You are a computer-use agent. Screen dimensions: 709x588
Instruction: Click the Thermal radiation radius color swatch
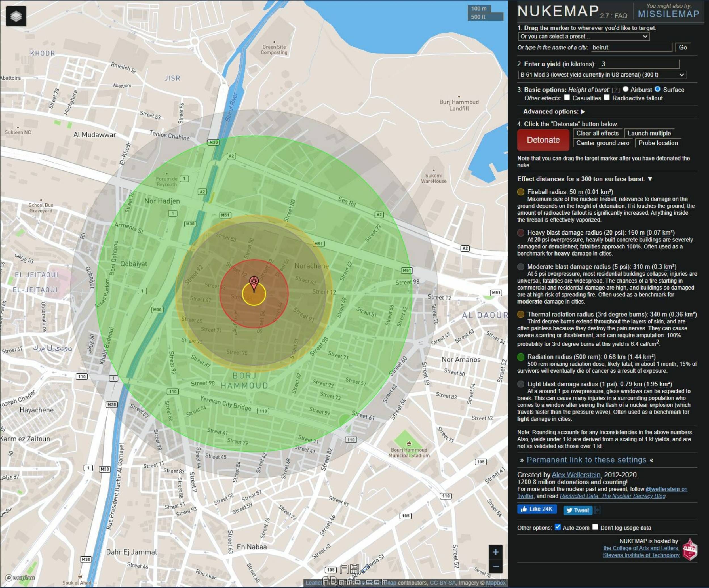tap(521, 314)
